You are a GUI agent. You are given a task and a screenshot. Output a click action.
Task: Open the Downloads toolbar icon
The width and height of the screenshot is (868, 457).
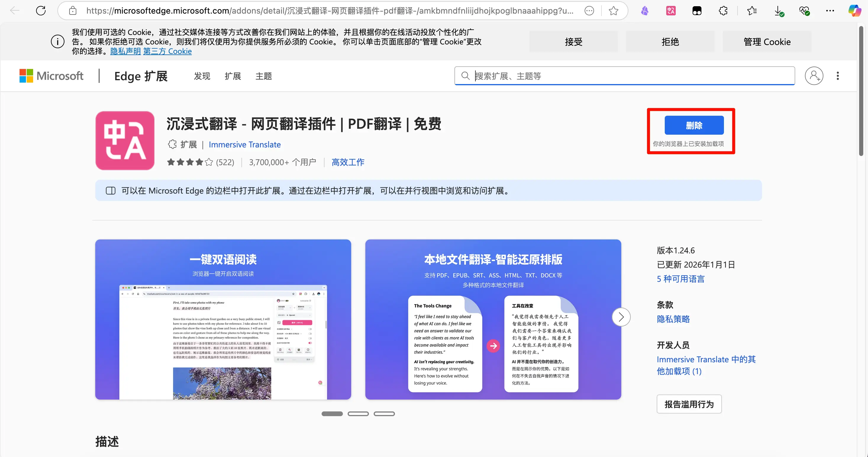pyautogui.click(x=778, y=11)
